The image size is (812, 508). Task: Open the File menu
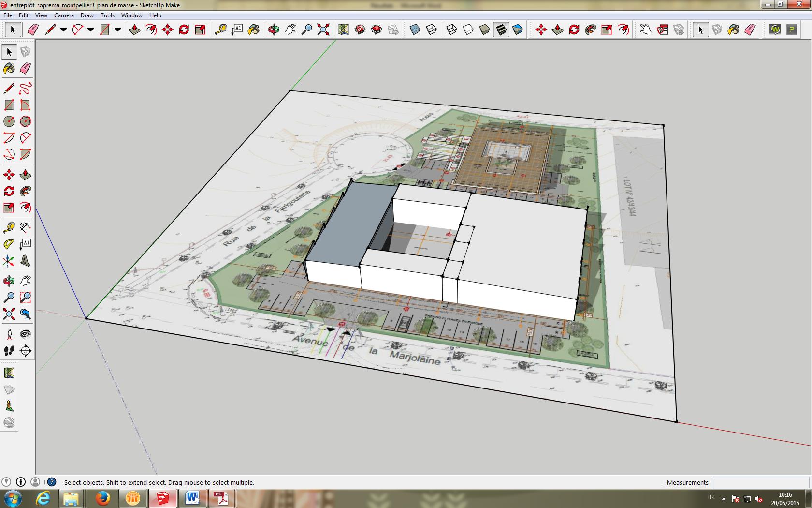pyautogui.click(x=8, y=15)
